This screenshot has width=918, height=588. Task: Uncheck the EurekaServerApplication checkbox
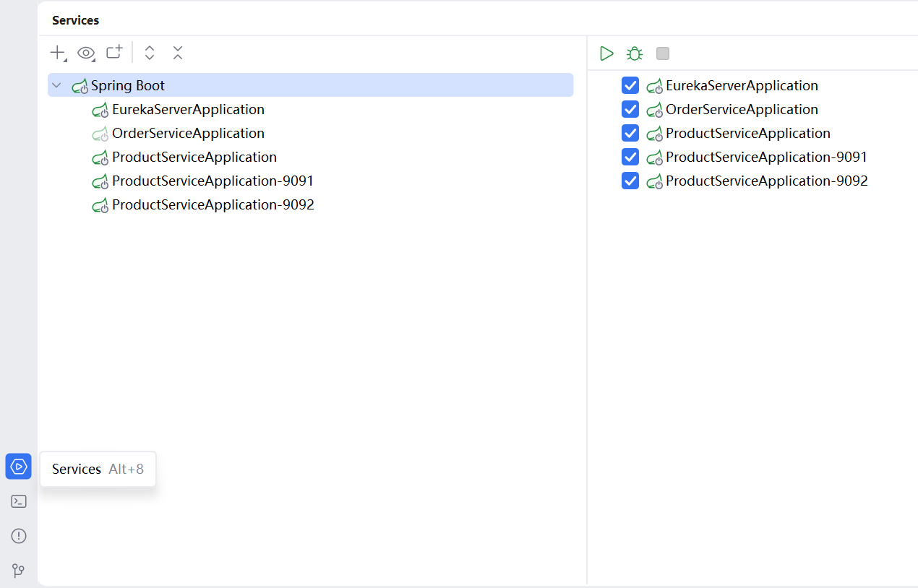click(x=630, y=85)
